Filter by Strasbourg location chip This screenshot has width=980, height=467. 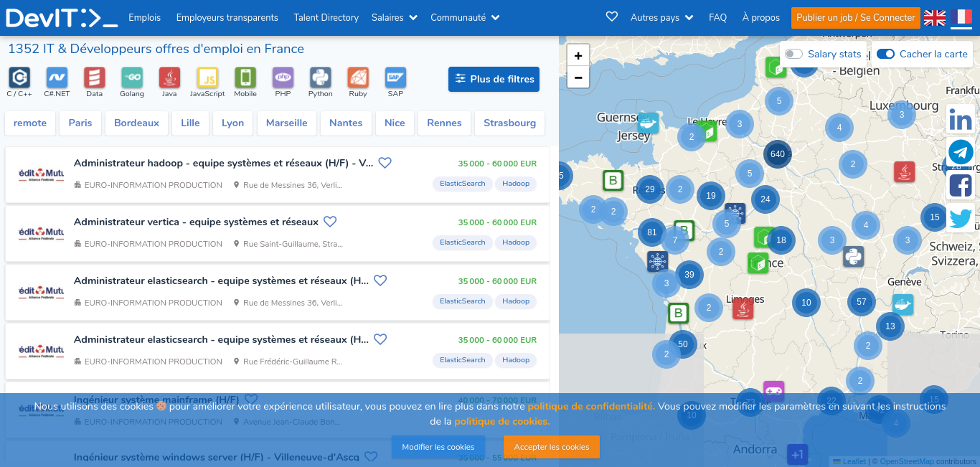(x=509, y=123)
